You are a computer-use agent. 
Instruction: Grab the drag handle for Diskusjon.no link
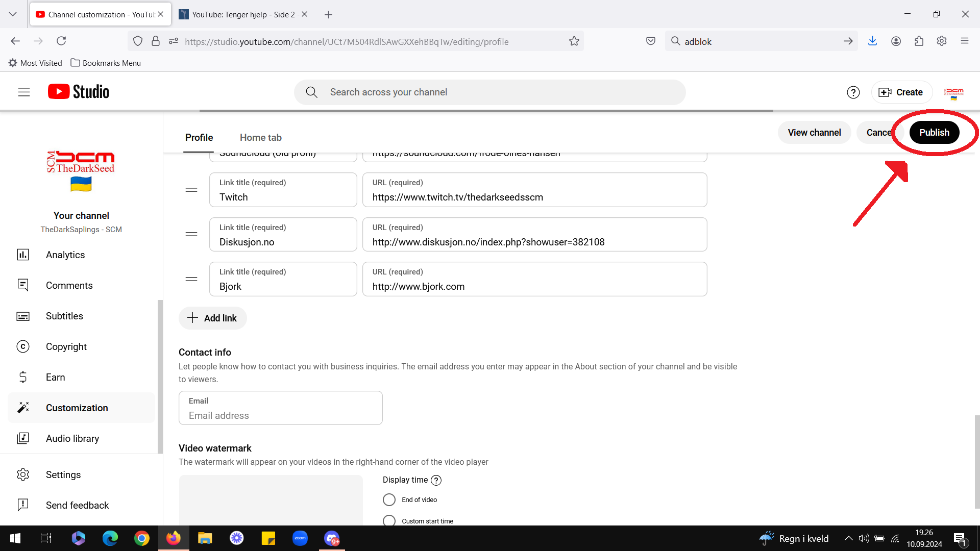191,235
